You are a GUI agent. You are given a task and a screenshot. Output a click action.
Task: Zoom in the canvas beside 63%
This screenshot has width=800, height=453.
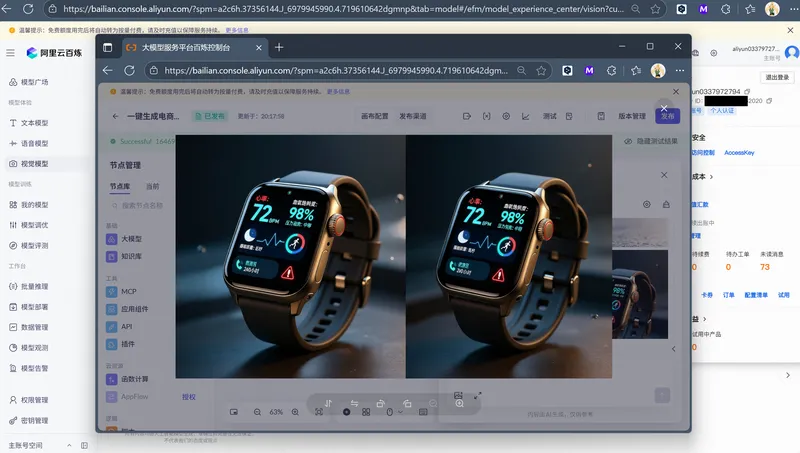tap(295, 412)
